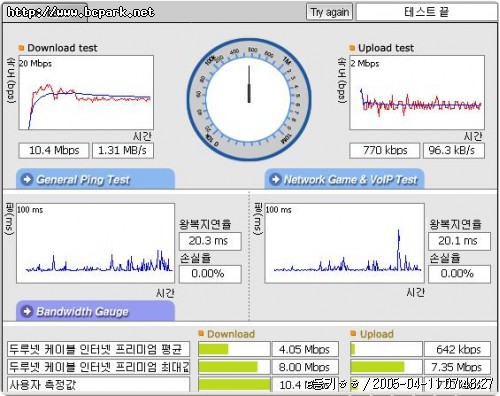
Task: Click the orange bullet beside Upload test
Action: point(352,48)
